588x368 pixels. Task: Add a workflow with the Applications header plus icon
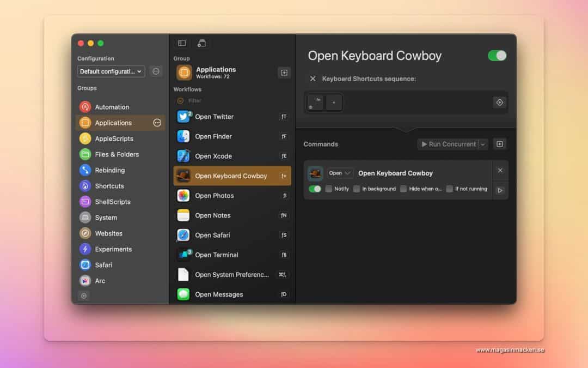(x=284, y=73)
